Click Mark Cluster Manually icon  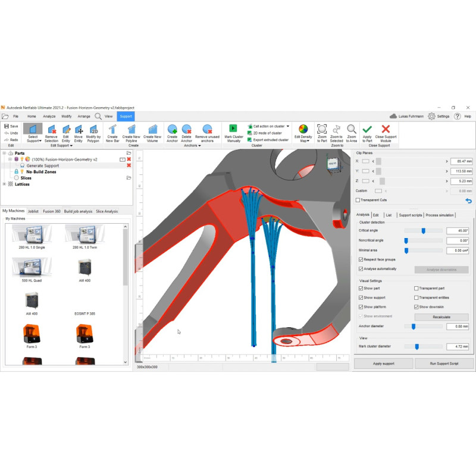pyautogui.click(x=233, y=130)
